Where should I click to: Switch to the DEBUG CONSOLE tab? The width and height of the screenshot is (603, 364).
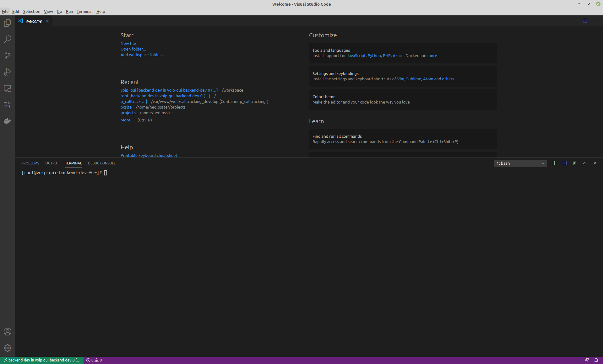click(101, 163)
